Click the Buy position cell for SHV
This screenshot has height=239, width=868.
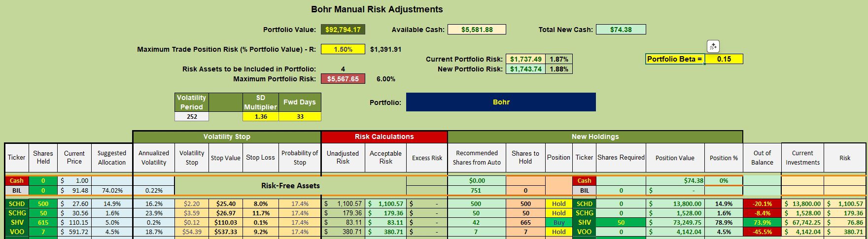tap(558, 222)
